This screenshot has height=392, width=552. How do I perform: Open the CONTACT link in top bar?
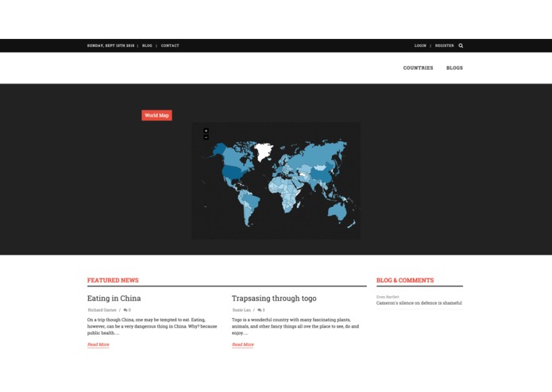[x=170, y=46]
